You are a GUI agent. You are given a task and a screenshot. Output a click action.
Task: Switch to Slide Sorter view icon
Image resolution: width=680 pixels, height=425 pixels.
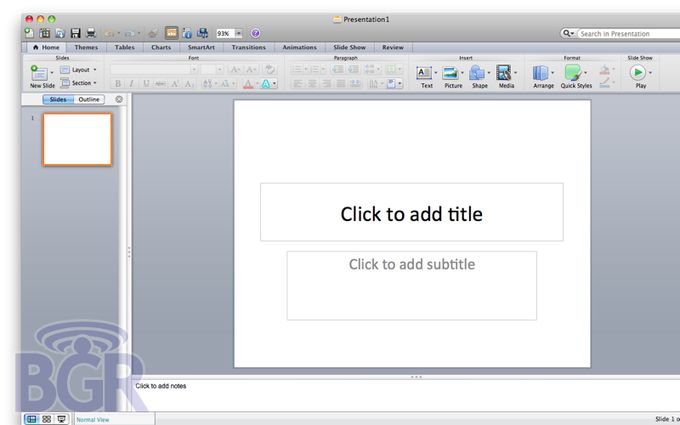point(46,419)
